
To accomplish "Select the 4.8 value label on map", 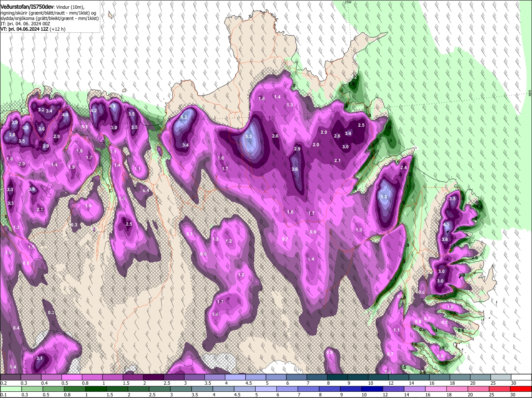I will tap(112, 106).
